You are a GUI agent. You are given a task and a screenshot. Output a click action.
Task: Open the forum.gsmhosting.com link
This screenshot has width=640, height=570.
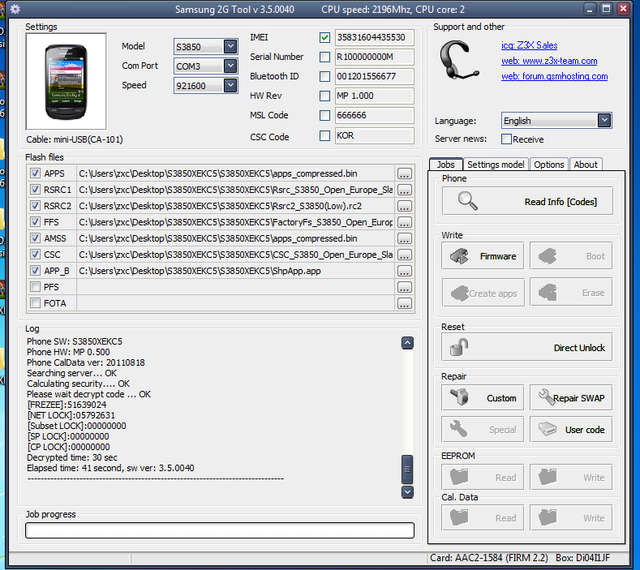pyautogui.click(x=554, y=76)
